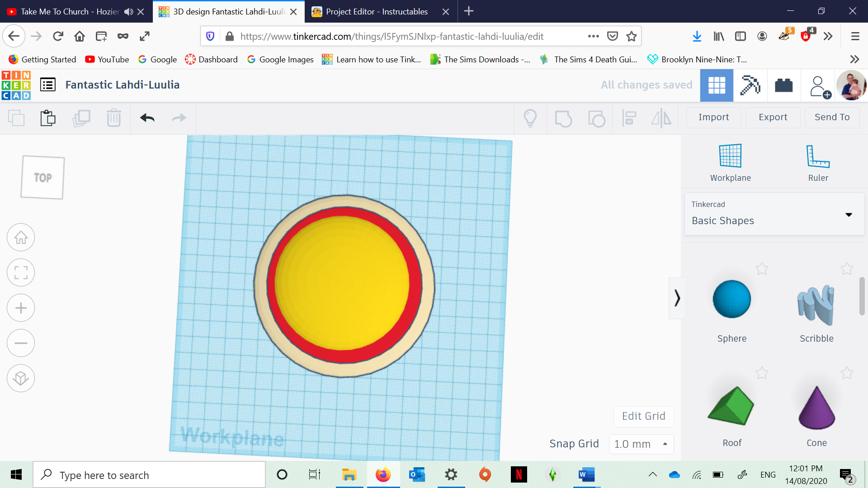Image resolution: width=868 pixels, height=488 pixels.
Task: Click the TOP view cube
Action: (x=42, y=178)
